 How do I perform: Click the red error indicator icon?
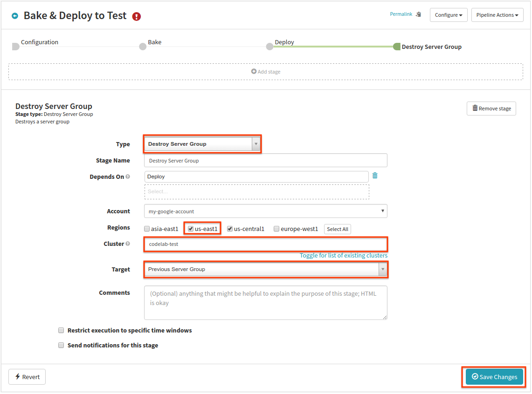(x=137, y=16)
